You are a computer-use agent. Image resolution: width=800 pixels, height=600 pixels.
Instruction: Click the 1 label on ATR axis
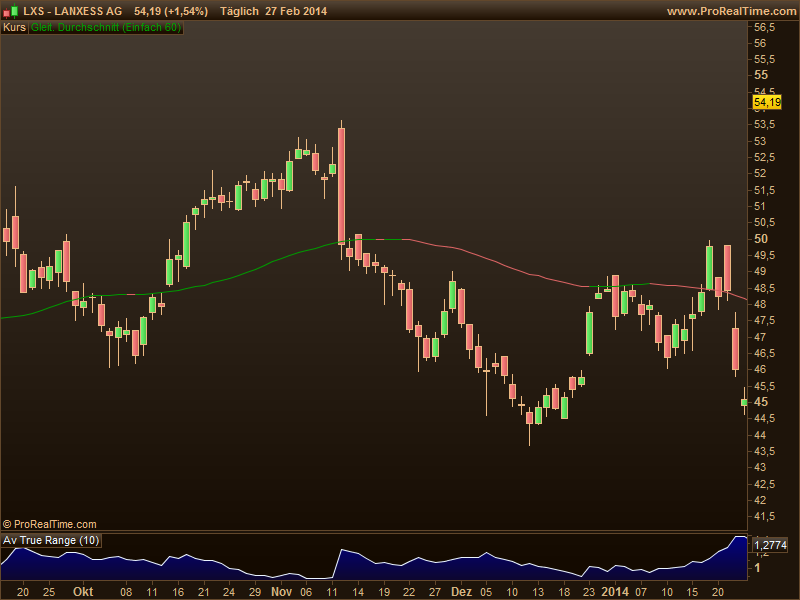(757, 567)
